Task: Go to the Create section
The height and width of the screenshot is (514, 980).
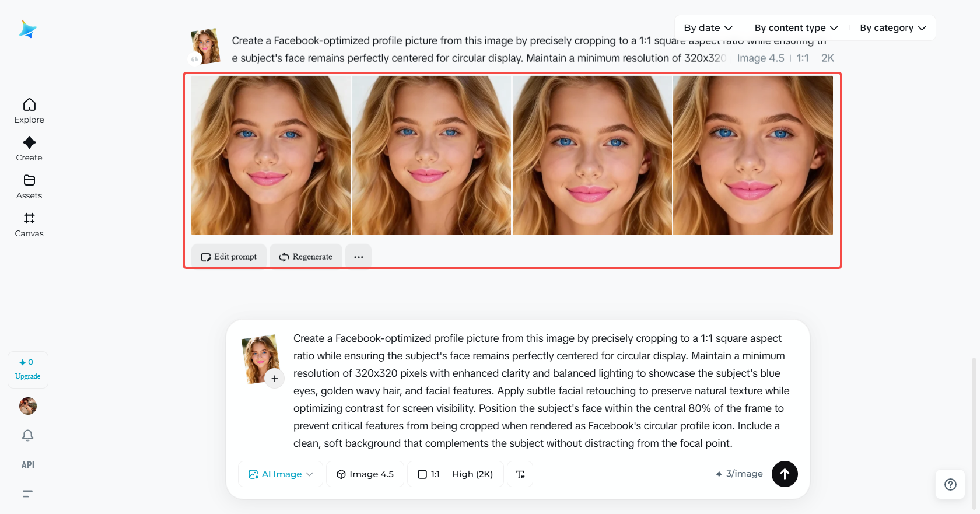Action: (29, 149)
